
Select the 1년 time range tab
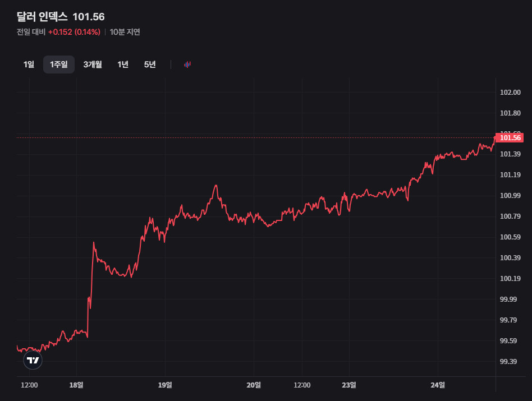[x=123, y=64]
